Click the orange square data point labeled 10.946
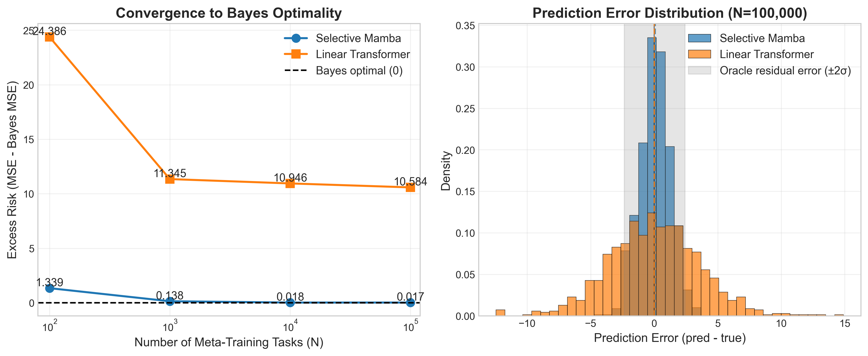The height and width of the screenshot is (356, 868). pyautogui.click(x=290, y=183)
